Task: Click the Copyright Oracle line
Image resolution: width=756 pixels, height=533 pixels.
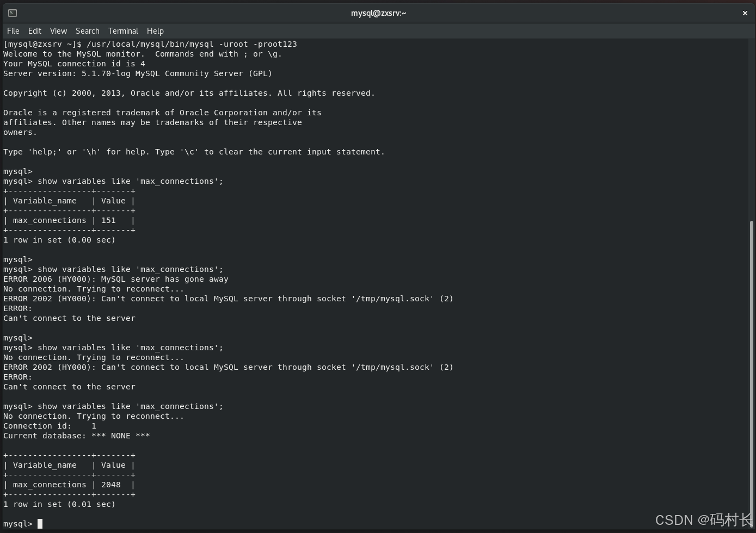Action: point(189,93)
